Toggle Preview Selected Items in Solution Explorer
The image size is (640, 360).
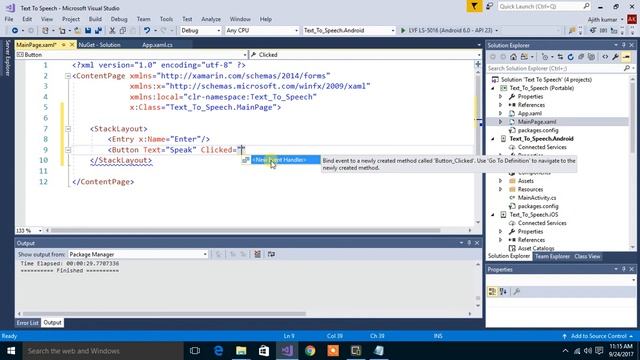(626, 57)
